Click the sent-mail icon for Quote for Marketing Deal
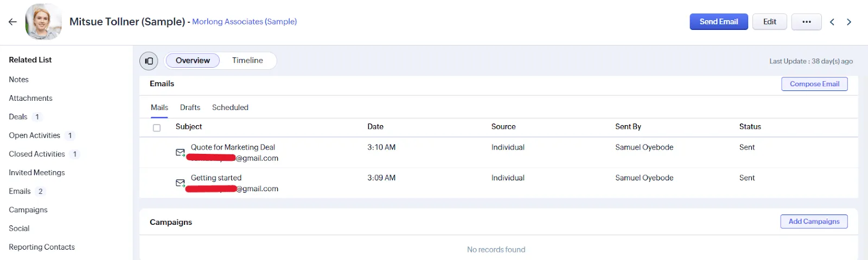The height and width of the screenshot is (260, 868). pyautogui.click(x=180, y=153)
